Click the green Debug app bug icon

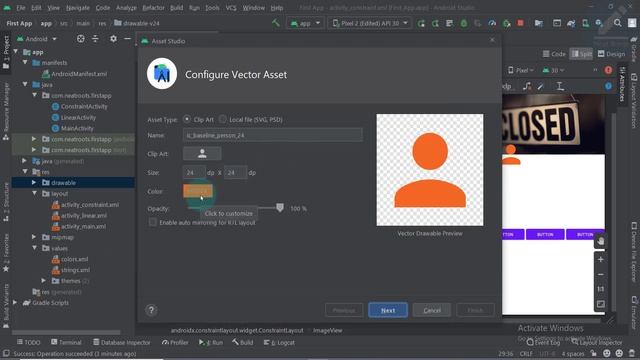click(464, 23)
